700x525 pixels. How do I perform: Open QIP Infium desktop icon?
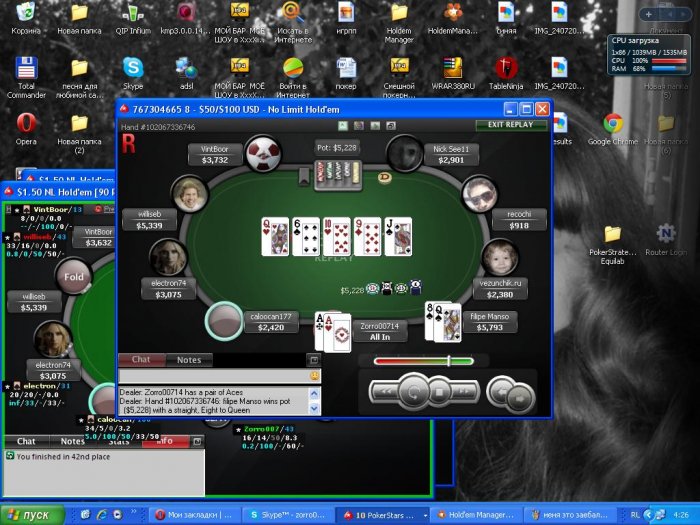click(133, 19)
